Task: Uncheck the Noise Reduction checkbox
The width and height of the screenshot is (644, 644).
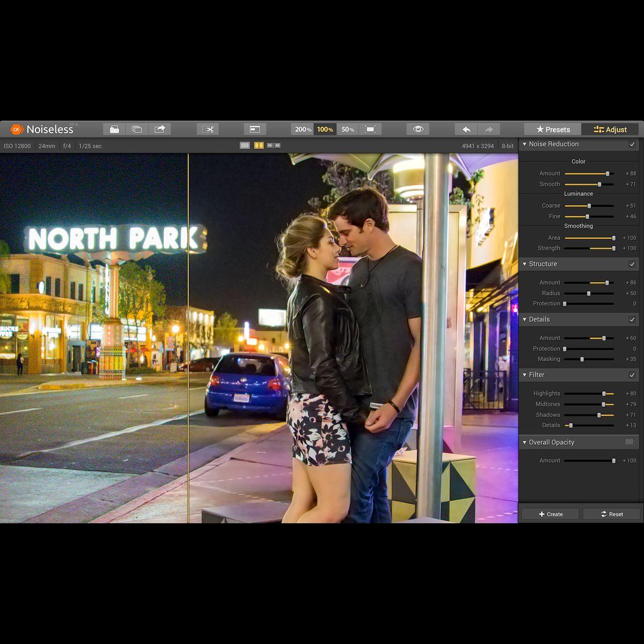Action: (632, 144)
